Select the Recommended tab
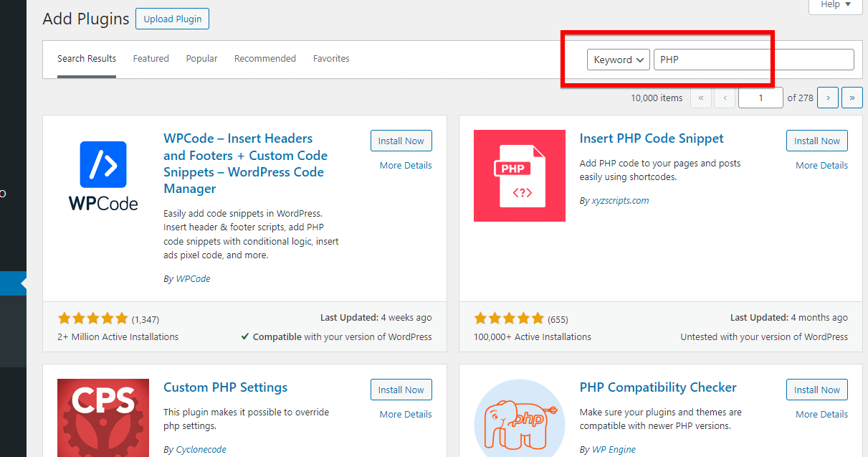 point(264,59)
